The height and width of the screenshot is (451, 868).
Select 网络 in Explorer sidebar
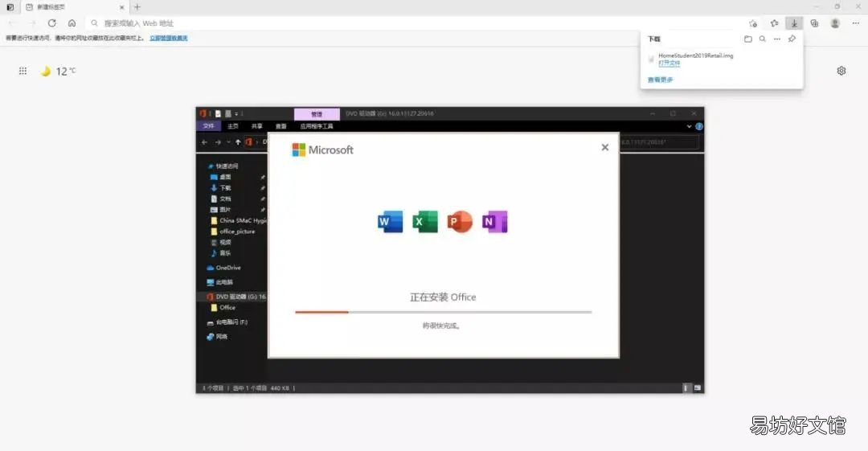click(217, 336)
